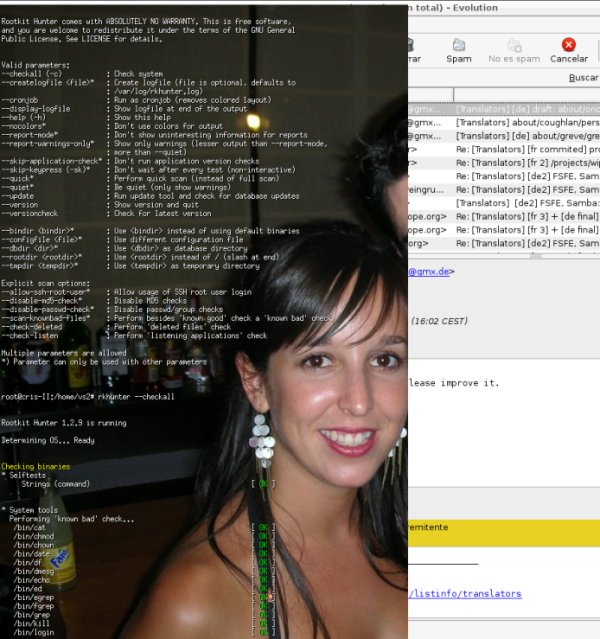Click the 'rkhunter --checkall' terminal command line

click(x=88, y=397)
